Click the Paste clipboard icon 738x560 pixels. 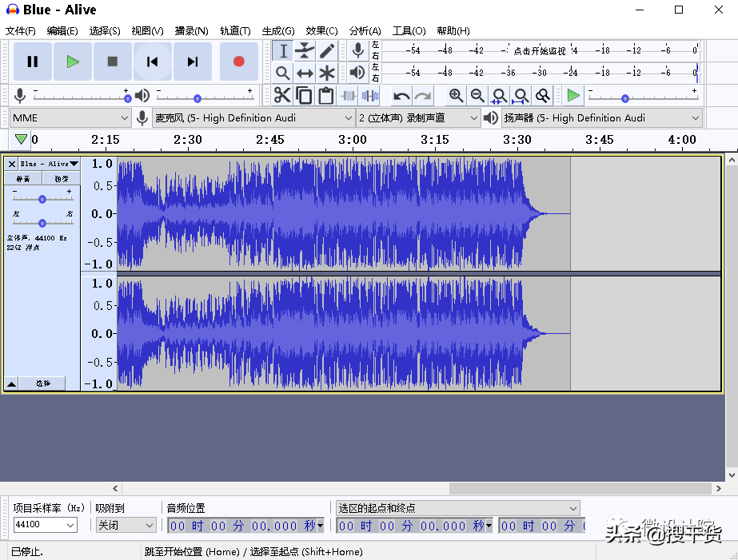325,95
